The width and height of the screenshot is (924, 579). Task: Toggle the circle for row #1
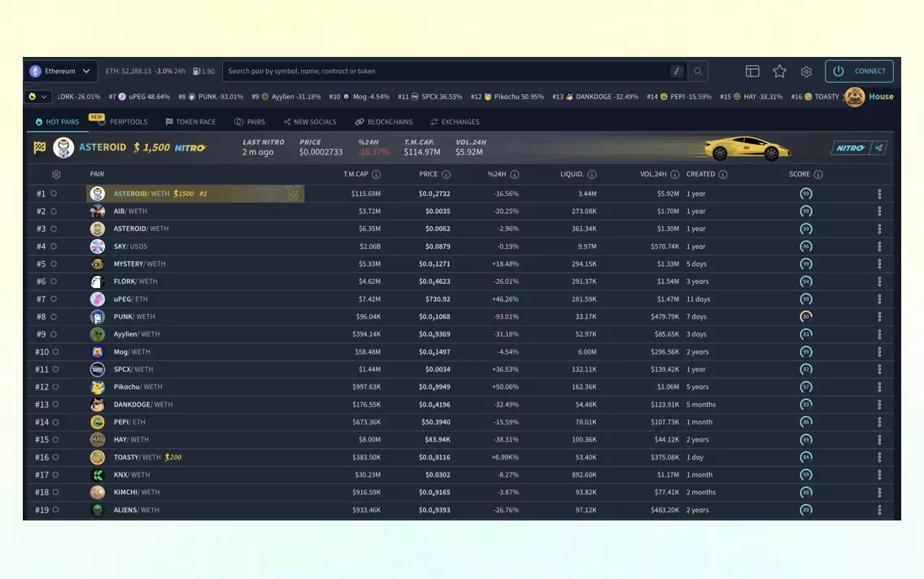point(54,194)
